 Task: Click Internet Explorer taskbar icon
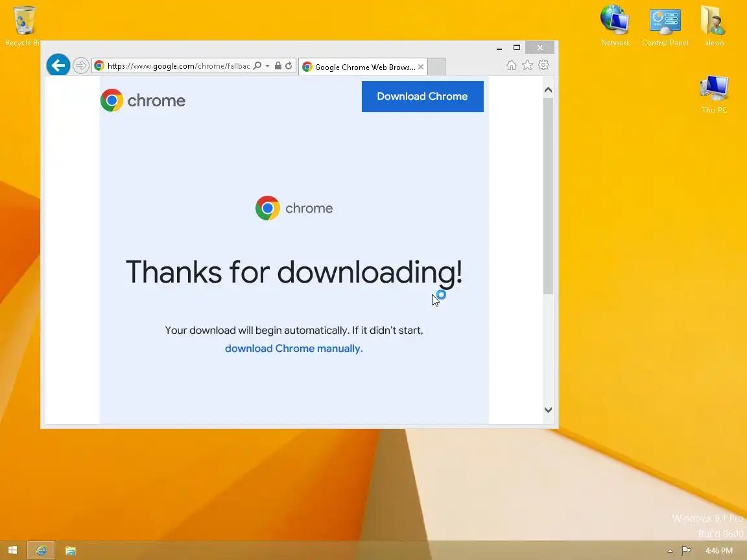point(41,550)
